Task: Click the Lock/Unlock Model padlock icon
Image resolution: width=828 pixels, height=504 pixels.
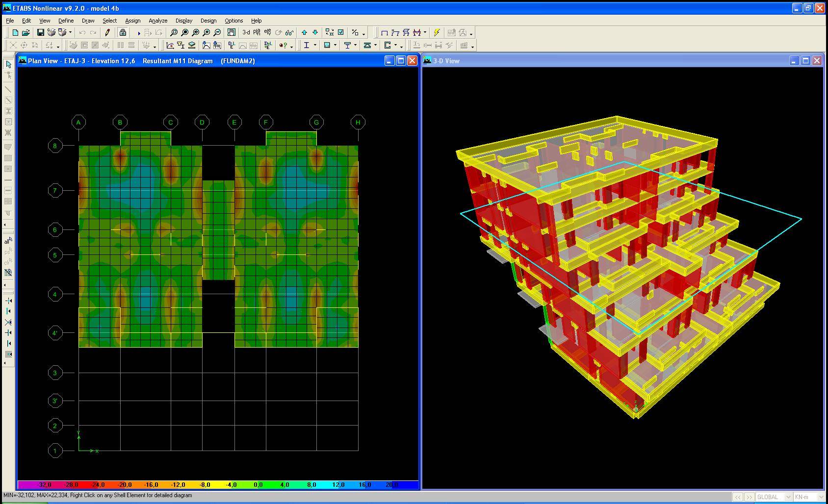Action: [123, 33]
